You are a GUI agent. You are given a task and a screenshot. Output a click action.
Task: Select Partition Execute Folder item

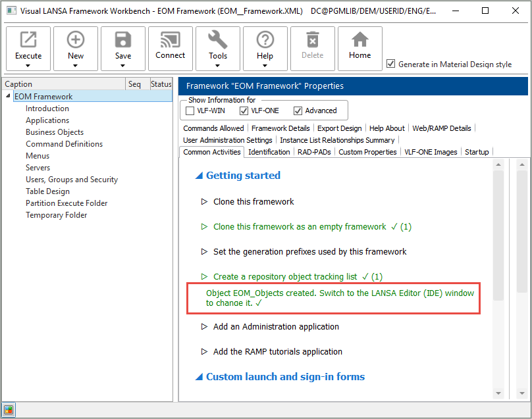tap(66, 203)
